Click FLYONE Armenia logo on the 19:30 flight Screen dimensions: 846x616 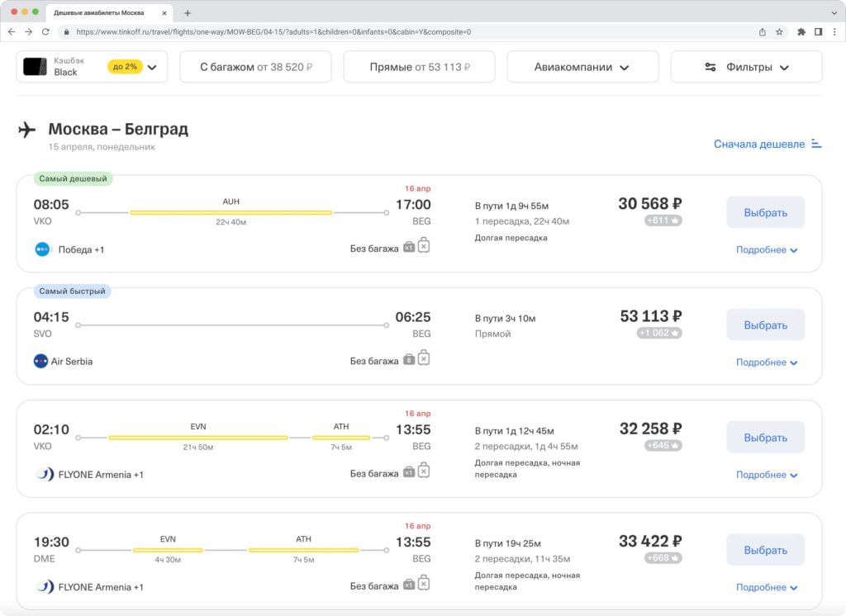pos(45,586)
